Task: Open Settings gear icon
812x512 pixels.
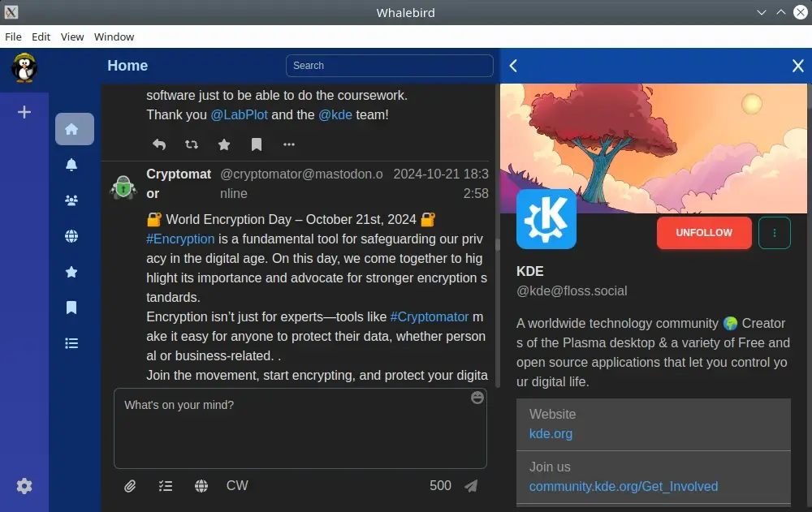Action: click(x=24, y=485)
